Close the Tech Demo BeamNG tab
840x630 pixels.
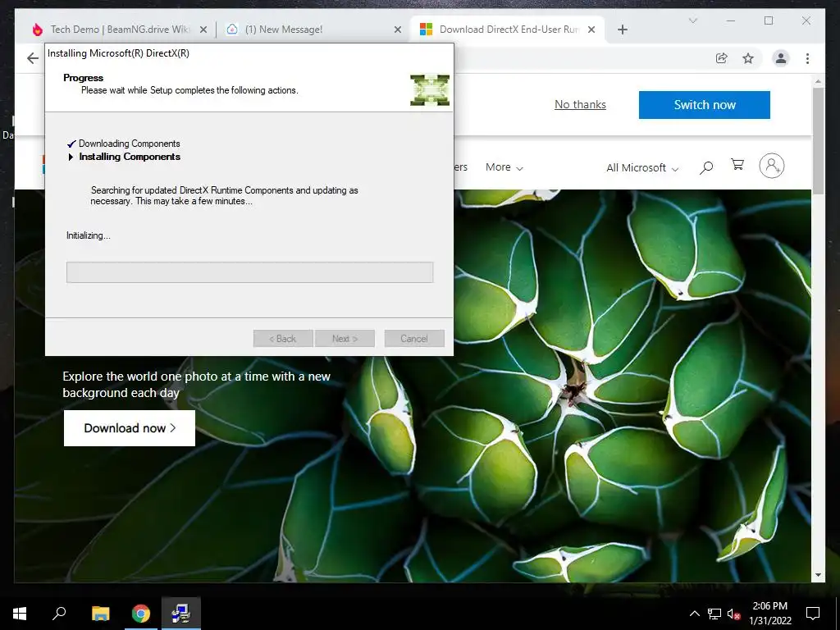tap(203, 30)
